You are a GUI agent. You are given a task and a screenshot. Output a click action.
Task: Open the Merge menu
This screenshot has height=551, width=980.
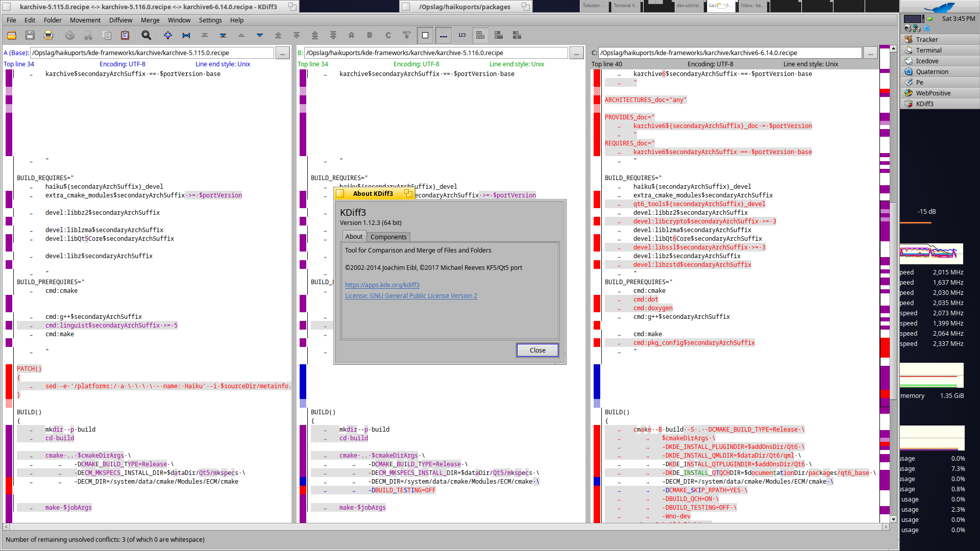150,20
